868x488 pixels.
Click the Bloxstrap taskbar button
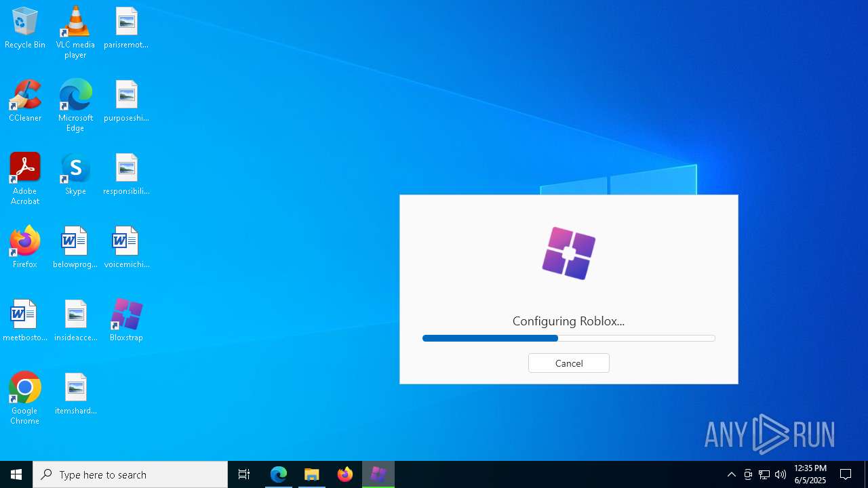point(378,474)
